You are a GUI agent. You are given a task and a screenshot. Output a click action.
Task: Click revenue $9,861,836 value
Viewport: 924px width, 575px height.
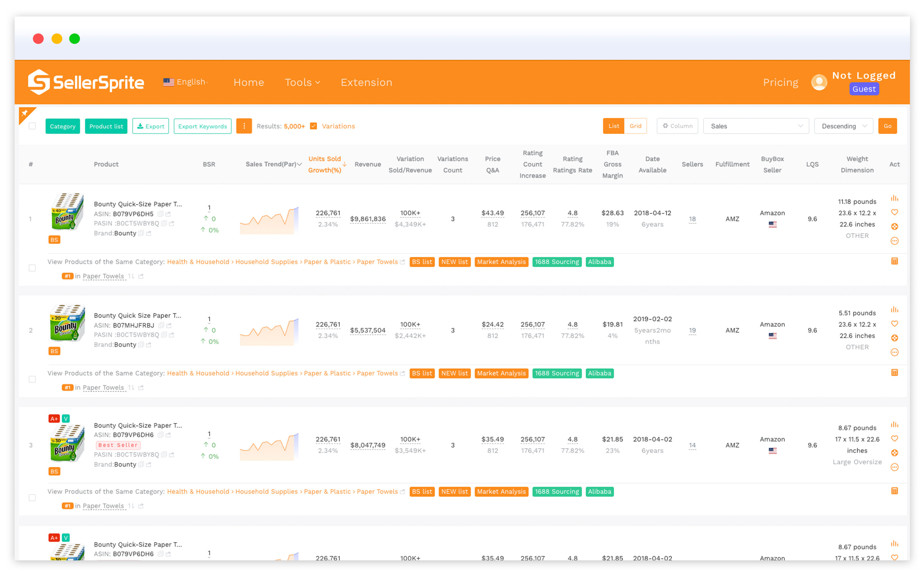(x=368, y=219)
